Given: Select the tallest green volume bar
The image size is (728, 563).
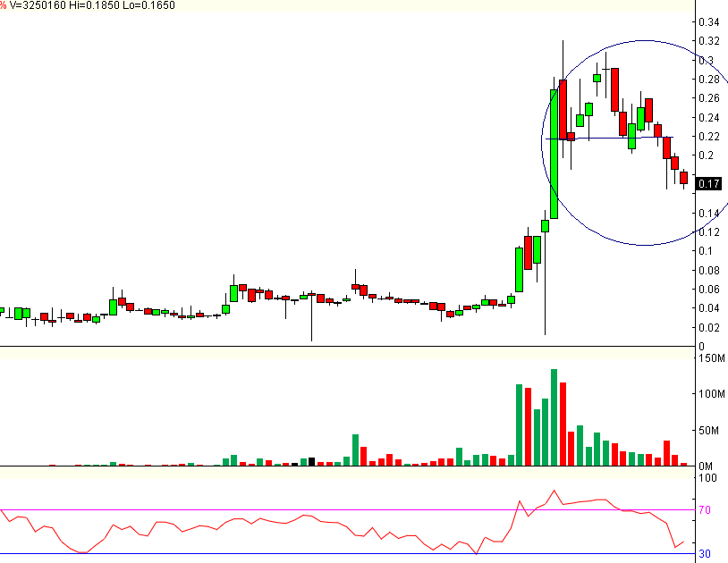Looking at the screenshot, I should (554, 417).
